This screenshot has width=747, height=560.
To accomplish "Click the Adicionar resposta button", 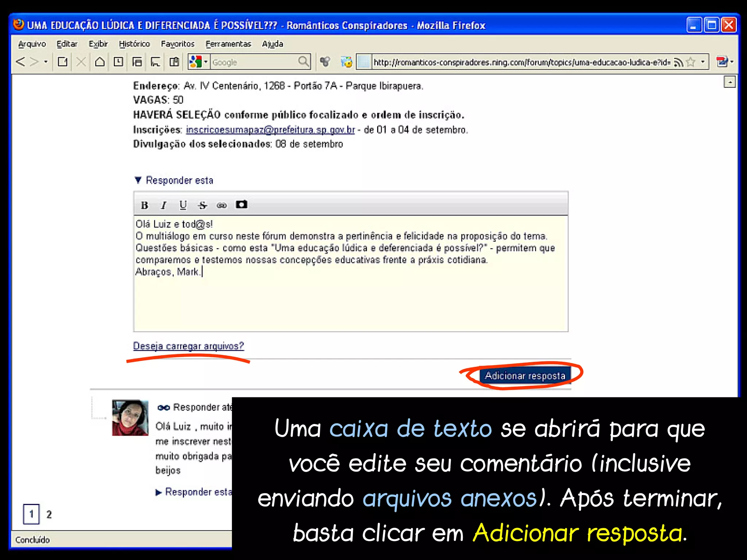I will click(525, 376).
